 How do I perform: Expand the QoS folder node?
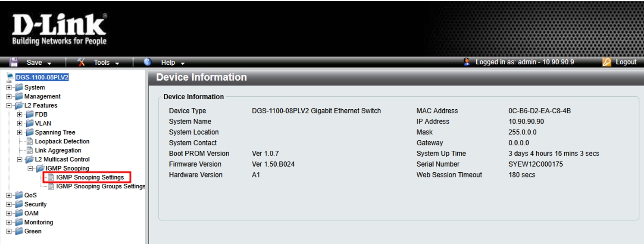[9, 195]
